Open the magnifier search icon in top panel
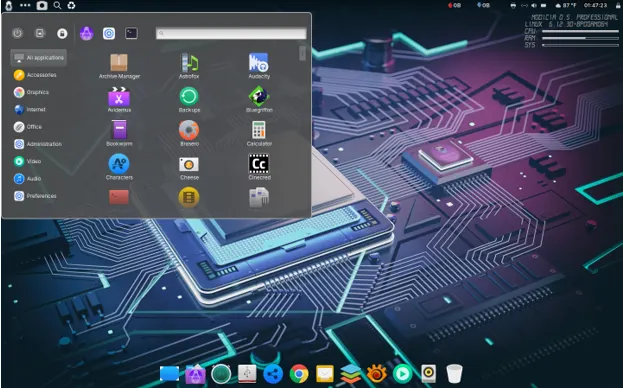This screenshot has height=388, width=623. pos(57,6)
